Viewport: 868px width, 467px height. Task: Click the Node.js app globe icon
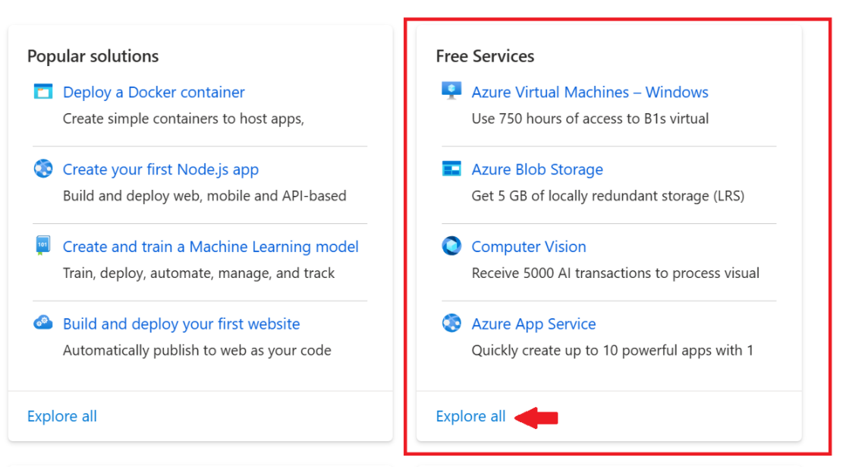click(43, 169)
